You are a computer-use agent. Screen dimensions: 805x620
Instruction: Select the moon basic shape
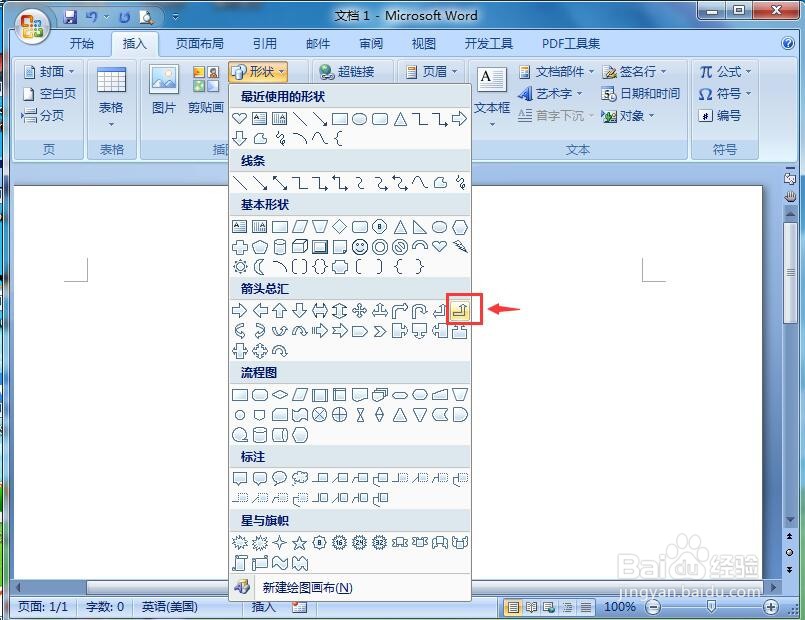pyautogui.click(x=260, y=267)
